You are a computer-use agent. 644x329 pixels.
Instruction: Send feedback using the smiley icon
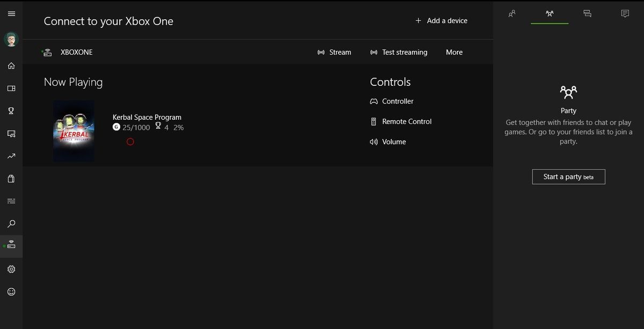pyautogui.click(x=11, y=291)
